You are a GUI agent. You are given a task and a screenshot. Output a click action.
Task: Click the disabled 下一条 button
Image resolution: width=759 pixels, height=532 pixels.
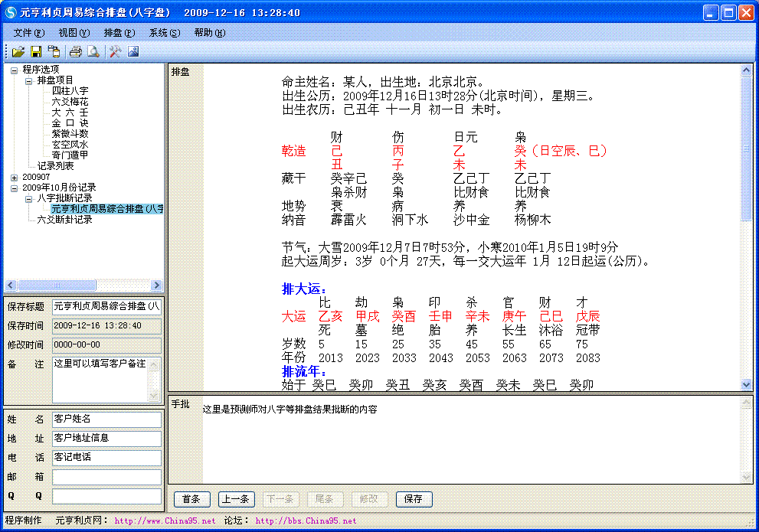pos(281,499)
